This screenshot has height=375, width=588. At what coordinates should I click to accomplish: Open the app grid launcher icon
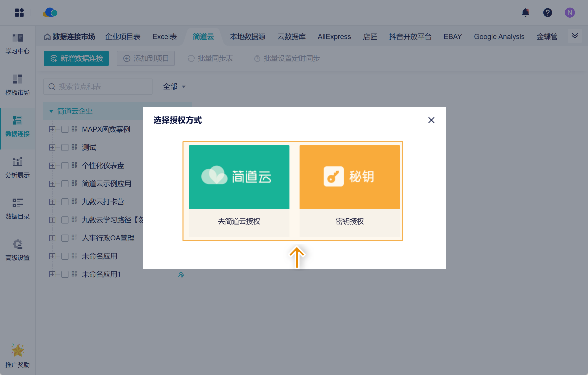tap(19, 13)
